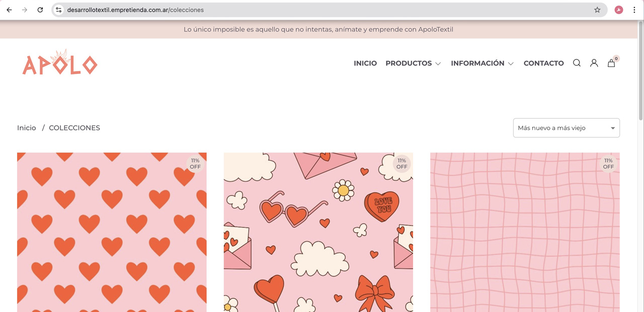This screenshot has width=644, height=312.
Task: Reload the page with refresh icon
Action: click(x=40, y=10)
